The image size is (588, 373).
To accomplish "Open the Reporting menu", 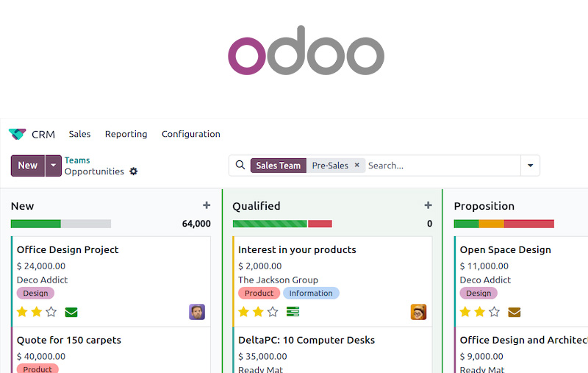I will tap(126, 134).
